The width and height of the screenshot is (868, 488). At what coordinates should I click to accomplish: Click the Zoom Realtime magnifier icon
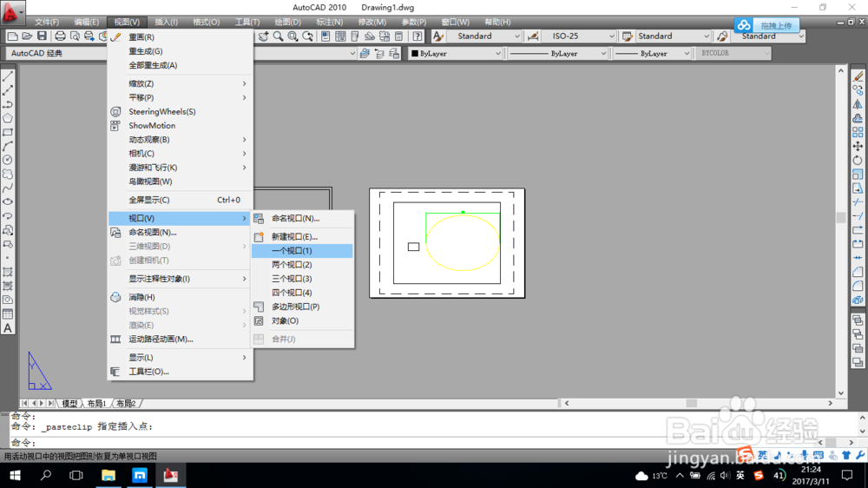pyautogui.click(x=278, y=36)
